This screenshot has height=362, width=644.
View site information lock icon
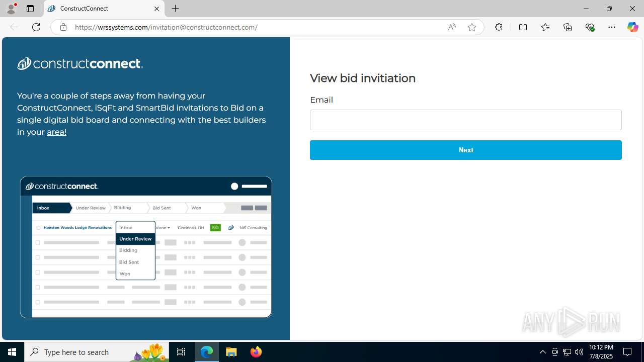pyautogui.click(x=63, y=27)
